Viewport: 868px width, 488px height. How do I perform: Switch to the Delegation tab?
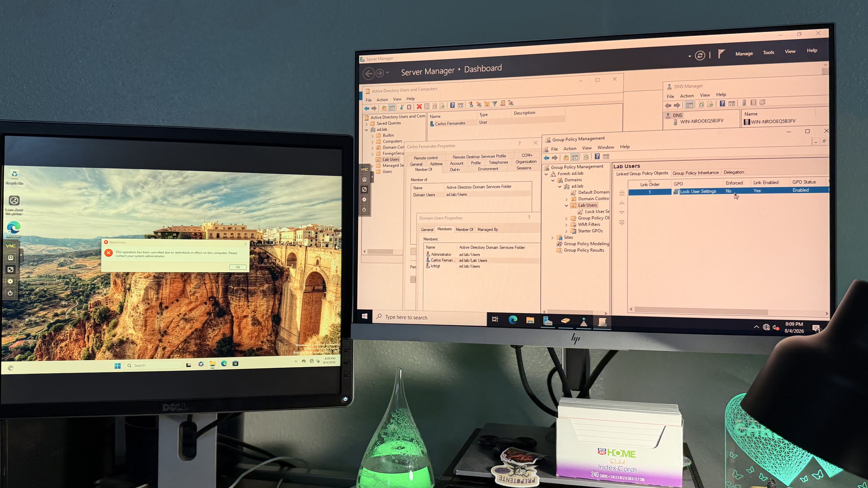click(734, 172)
